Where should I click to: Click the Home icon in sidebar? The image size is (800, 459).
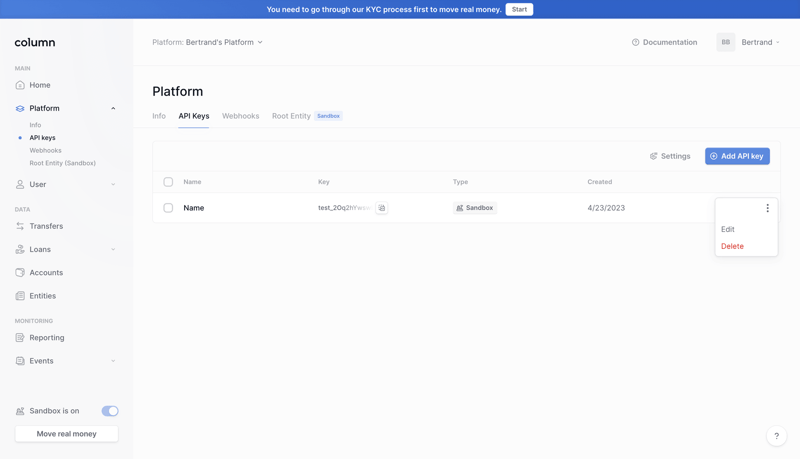tap(20, 85)
